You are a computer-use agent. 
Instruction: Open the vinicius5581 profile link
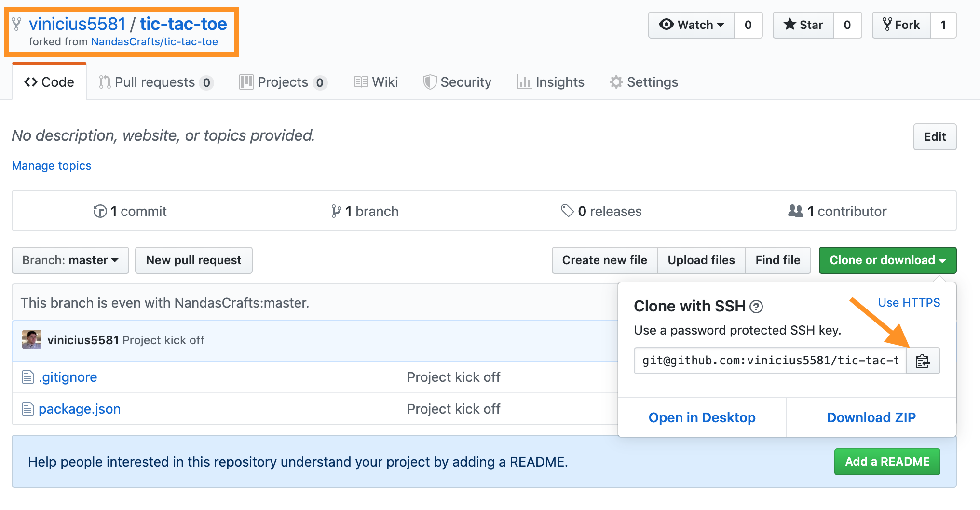point(77,24)
